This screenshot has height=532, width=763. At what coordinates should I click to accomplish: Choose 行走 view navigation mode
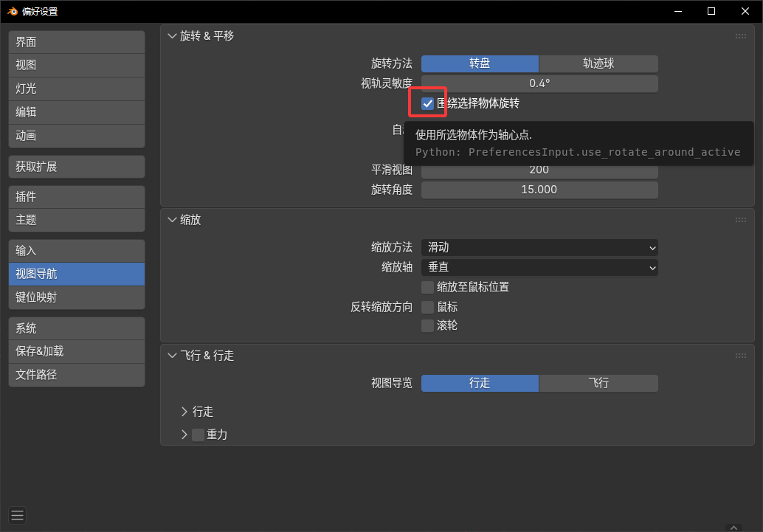(480, 384)
